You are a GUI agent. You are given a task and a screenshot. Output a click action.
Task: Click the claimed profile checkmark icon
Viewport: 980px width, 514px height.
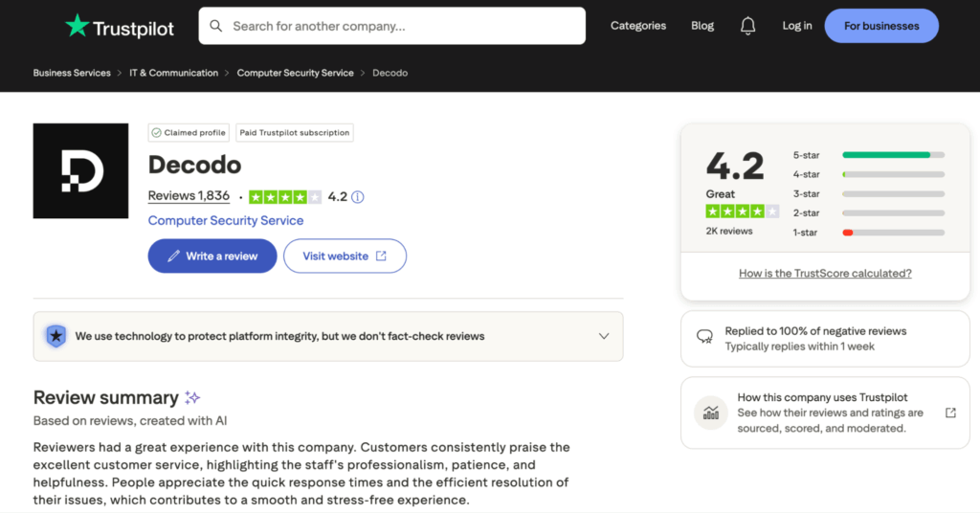point(156,132)
